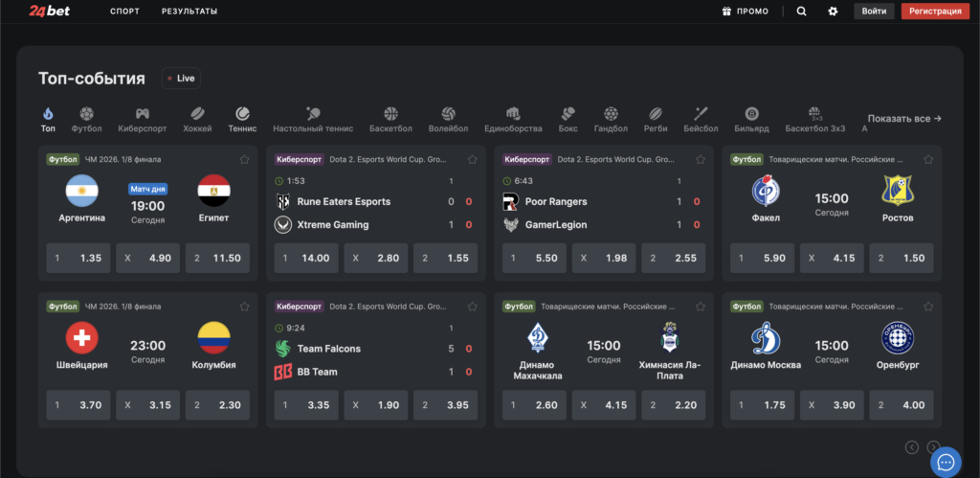Click the Факел club crest

coord(766,191)
